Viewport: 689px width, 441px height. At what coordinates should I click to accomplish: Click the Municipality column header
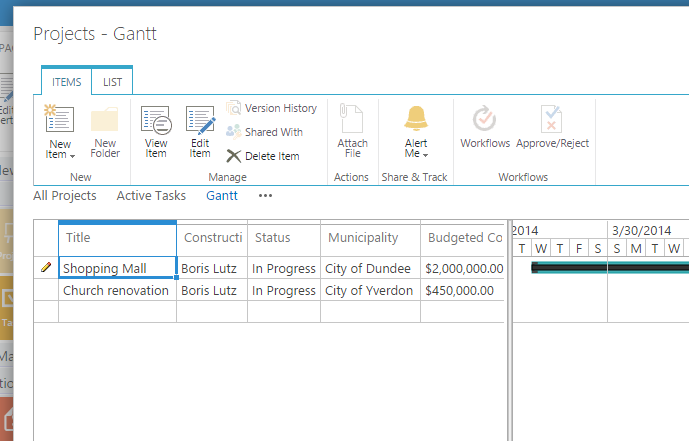(370, 239)
